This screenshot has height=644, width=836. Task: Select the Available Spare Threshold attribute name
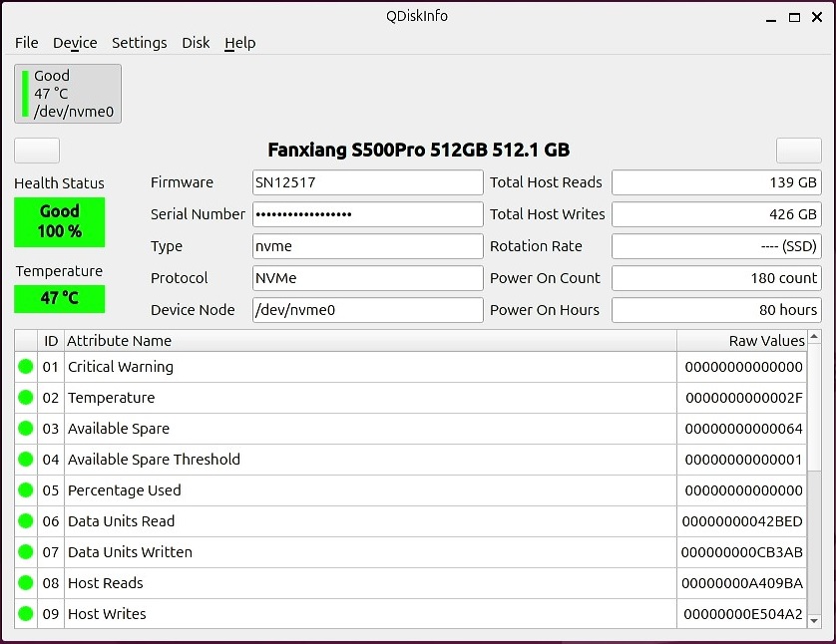click(x=154, y=460)
